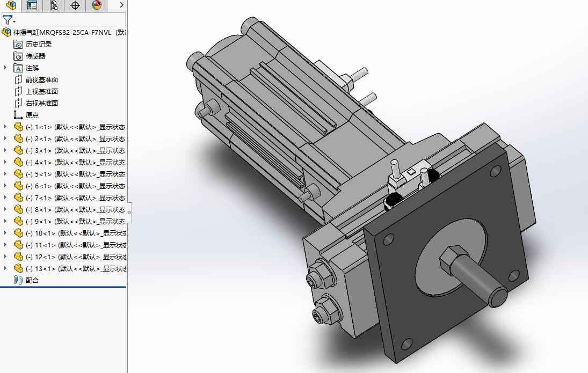Switch to the PropertyManager tab

(32, 5)
